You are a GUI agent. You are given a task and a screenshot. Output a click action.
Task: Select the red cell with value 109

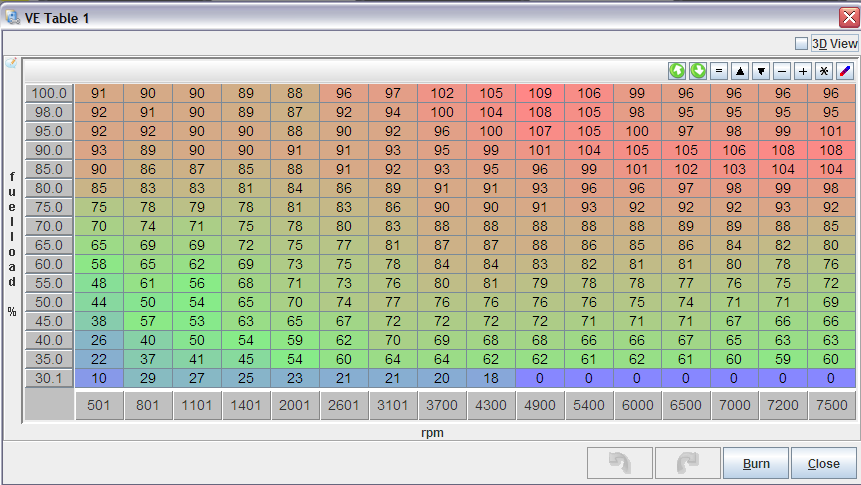point(540,93)
